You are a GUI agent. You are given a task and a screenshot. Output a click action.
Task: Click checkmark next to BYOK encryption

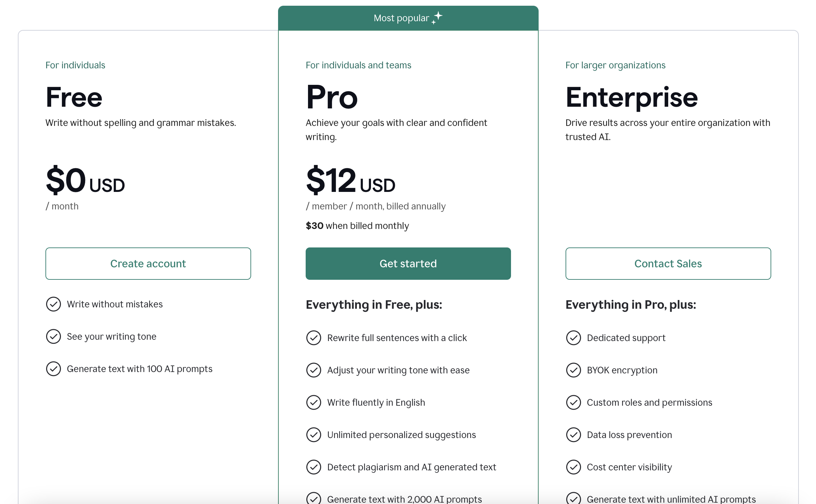(574, 370)
